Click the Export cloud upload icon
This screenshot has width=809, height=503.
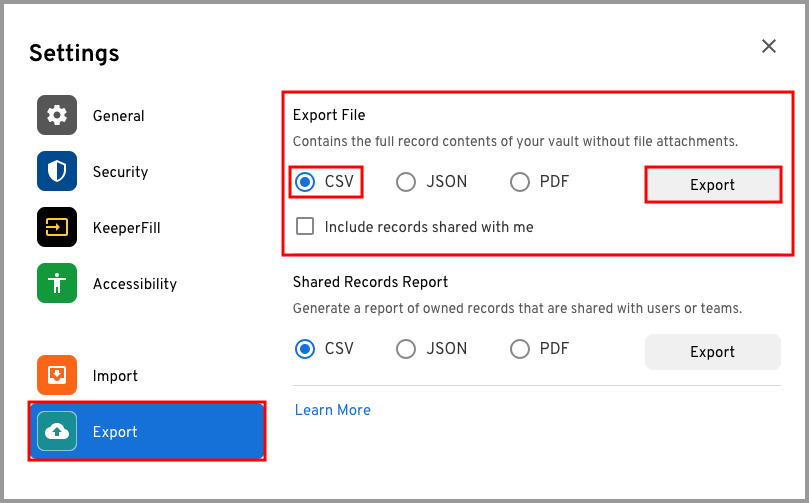[57, 432]
